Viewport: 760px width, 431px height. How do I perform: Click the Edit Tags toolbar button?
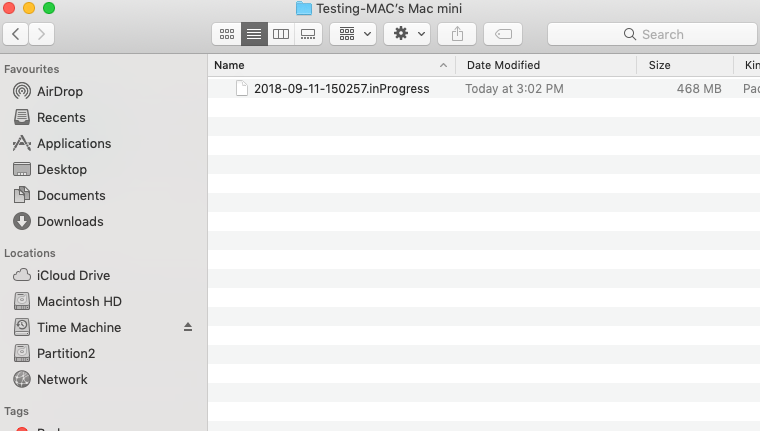(503, 34)
